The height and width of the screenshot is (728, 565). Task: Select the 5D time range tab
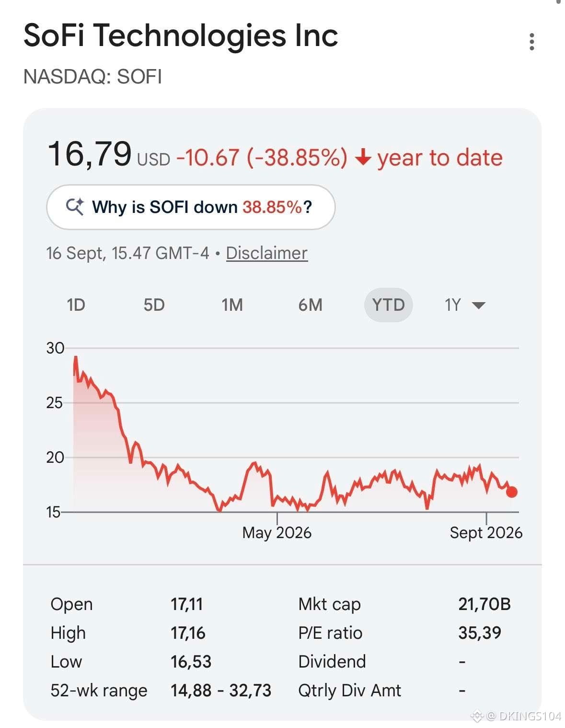click(x=154, y=305)
